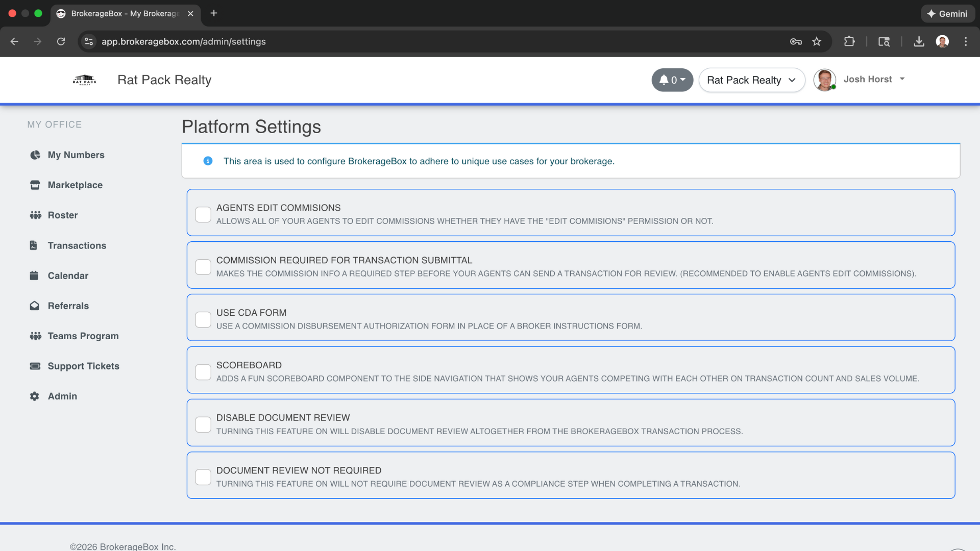
Task: Expand the Rat Pack Realty brokerage selector
Action: (x=751, y=80)
